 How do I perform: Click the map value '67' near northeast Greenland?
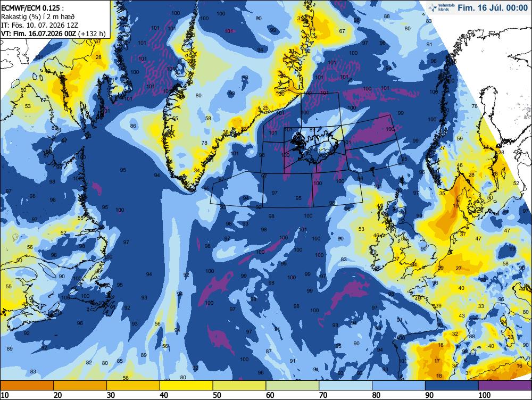(x=342, y=31)
